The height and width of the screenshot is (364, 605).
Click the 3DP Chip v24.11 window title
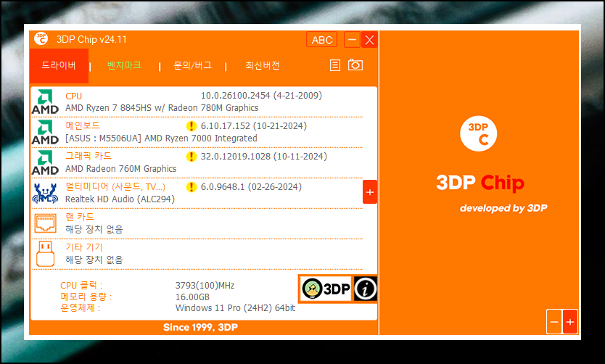coord(91,39)
